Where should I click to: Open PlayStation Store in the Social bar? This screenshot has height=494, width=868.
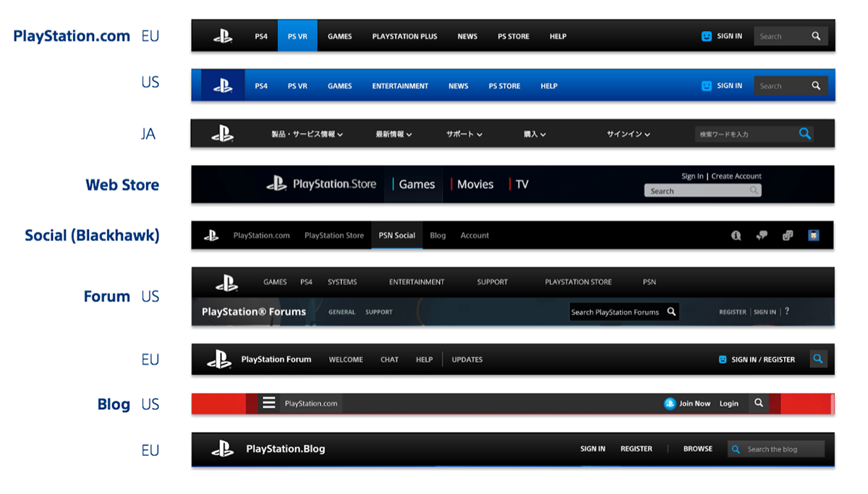tap(334, 236)
